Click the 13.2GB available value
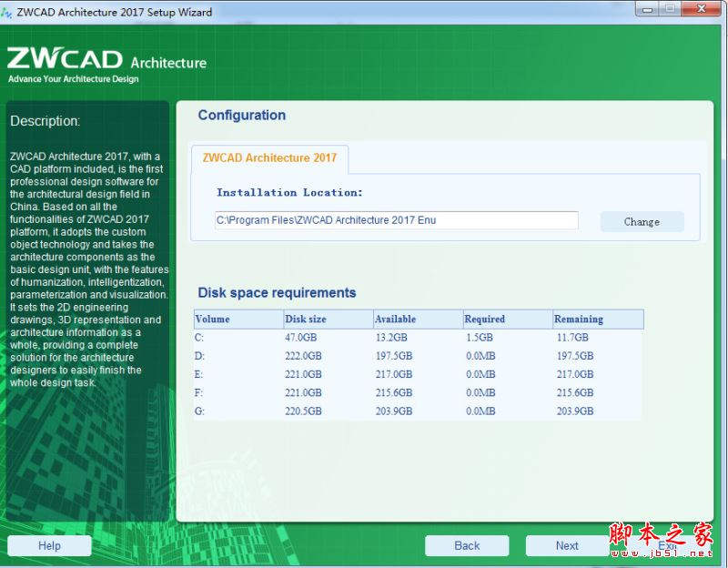Image resolution: width=728 pixels, height=568 pixels. [391, 338]
